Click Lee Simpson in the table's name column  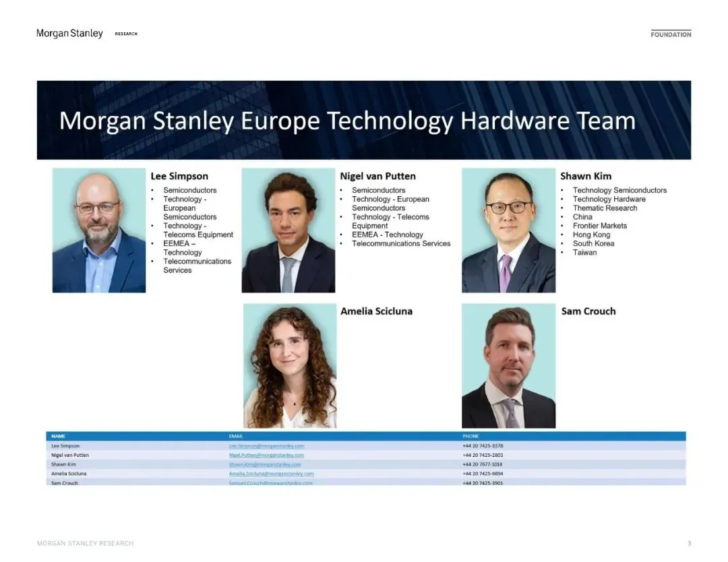pyautogui.click(x=65, y=445)
